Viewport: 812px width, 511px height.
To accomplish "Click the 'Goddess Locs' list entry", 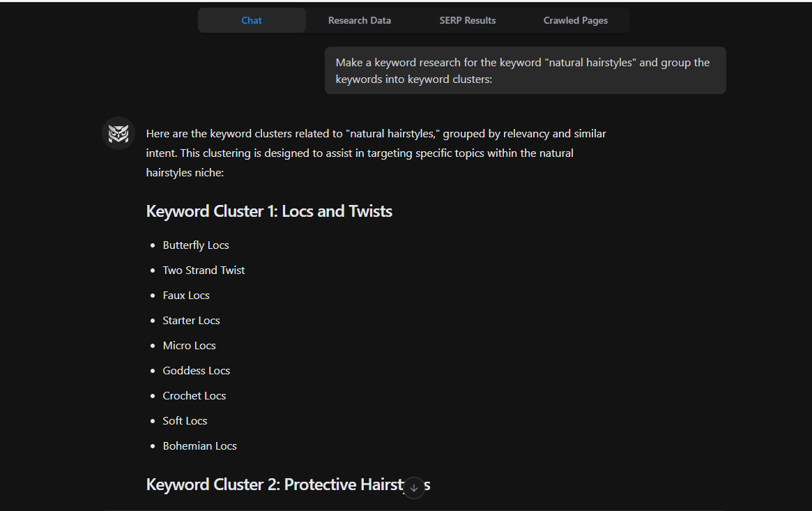I will [197, 370].
